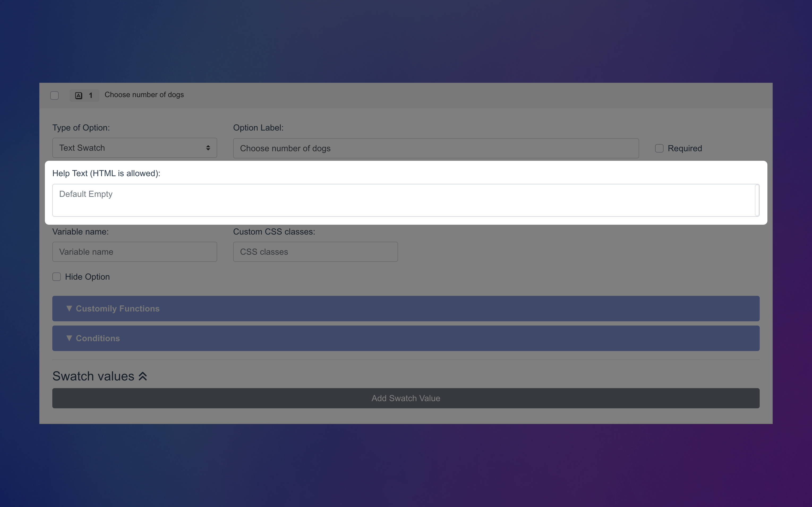Check the Hide Option checkbox
812x507 pixels.
click(x=57, y=277)
